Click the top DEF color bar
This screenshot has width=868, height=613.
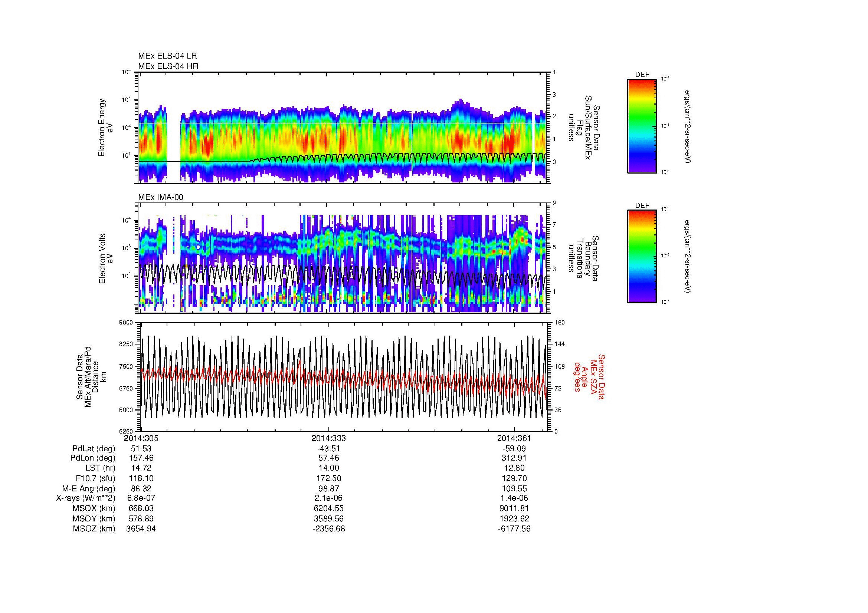click(x=642, y=126)
